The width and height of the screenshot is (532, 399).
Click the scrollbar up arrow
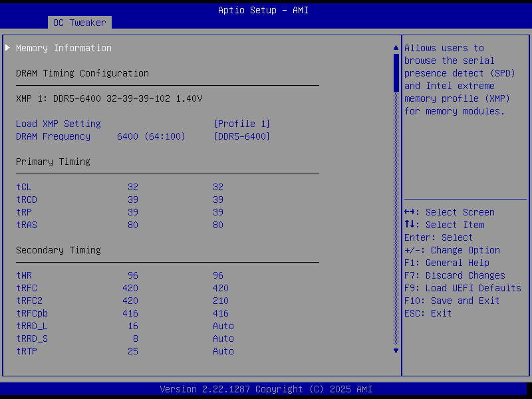click(x=396, y=48)
